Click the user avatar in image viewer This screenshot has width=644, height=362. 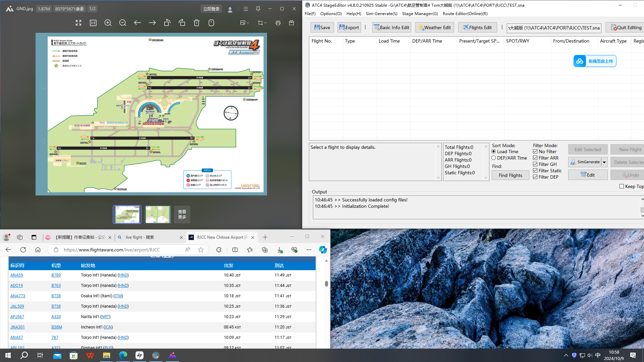(x=230, y=9)
